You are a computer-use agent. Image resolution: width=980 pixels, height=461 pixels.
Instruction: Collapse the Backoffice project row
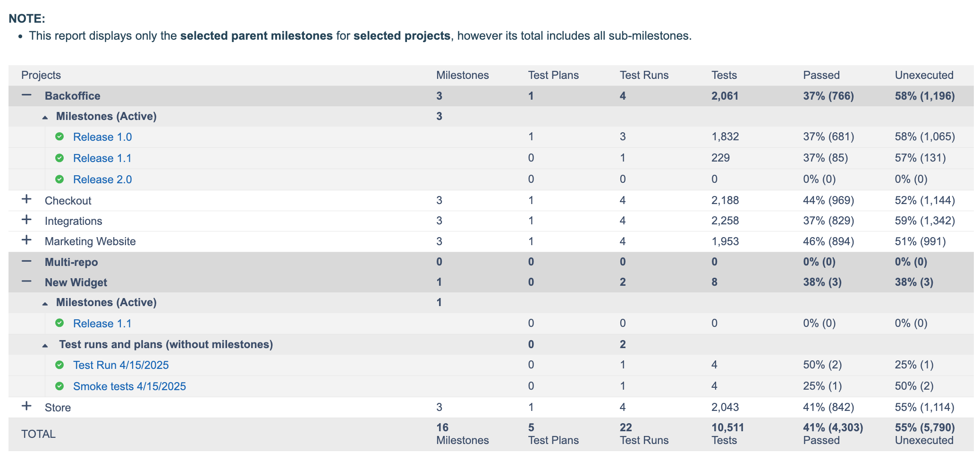[x=27, y=95]
